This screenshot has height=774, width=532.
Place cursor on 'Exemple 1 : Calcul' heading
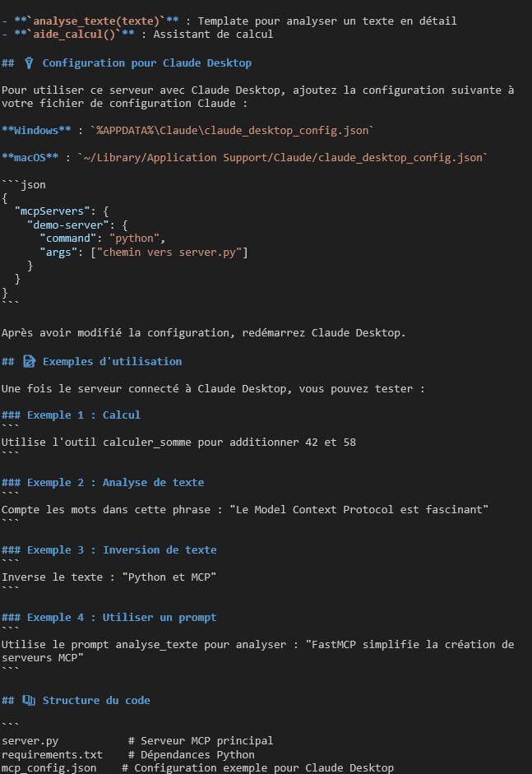pyautogui.click(x=83, y=415)
